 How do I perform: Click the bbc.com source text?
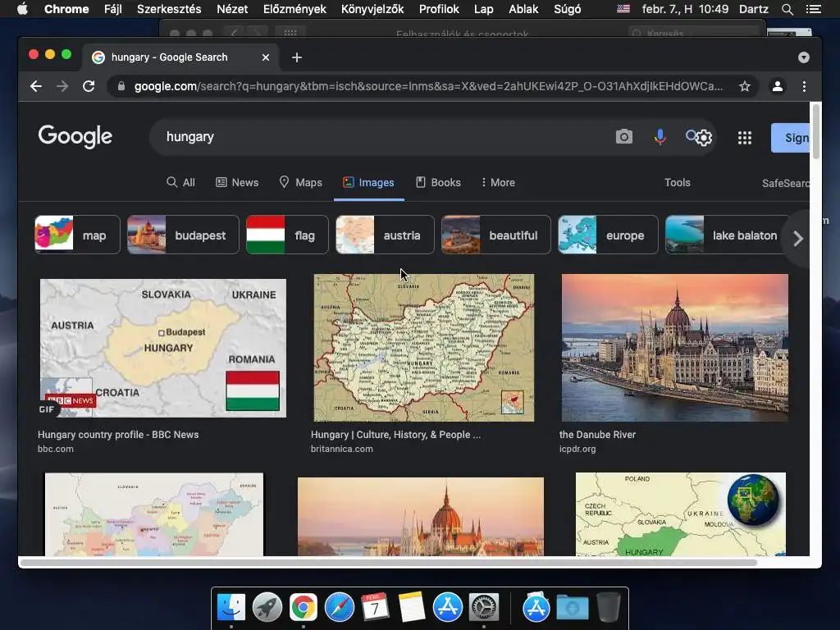(x=56, y=449)
